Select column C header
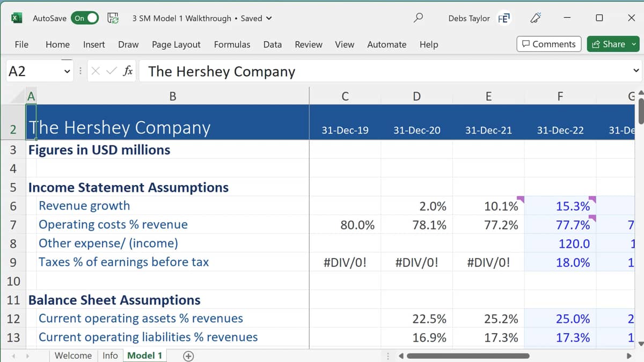The height and width of the screenshot is (362, 644). (345, 97)
